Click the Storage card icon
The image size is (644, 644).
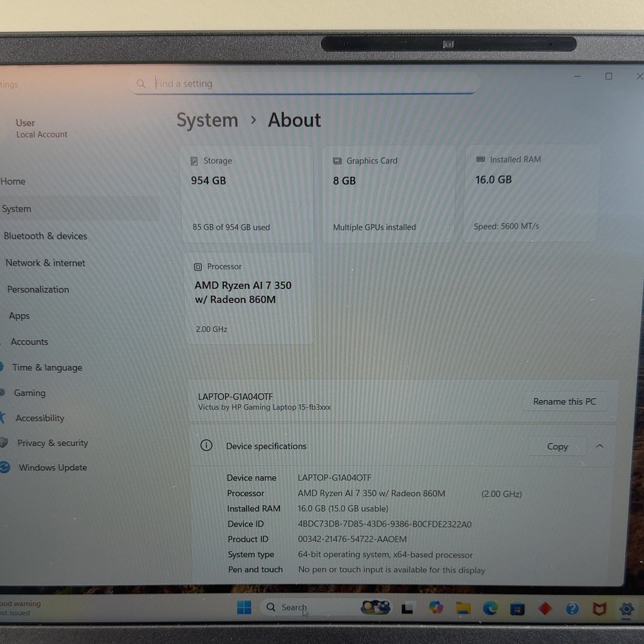[194, 161]
